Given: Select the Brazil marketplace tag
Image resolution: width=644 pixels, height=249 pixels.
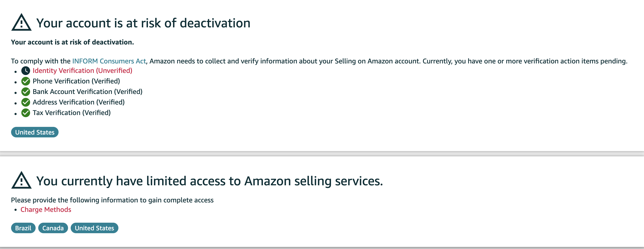Looking at the screenshot, I should point(23,228).
